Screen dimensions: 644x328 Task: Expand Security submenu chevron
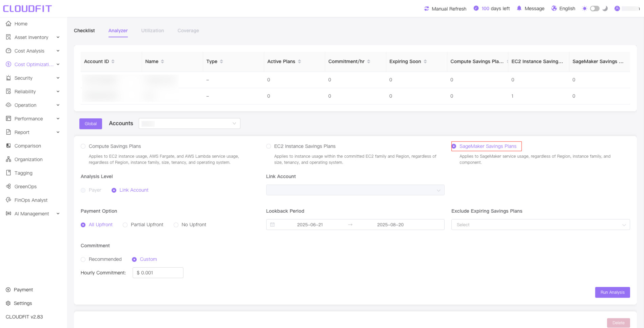pos(58,78)
